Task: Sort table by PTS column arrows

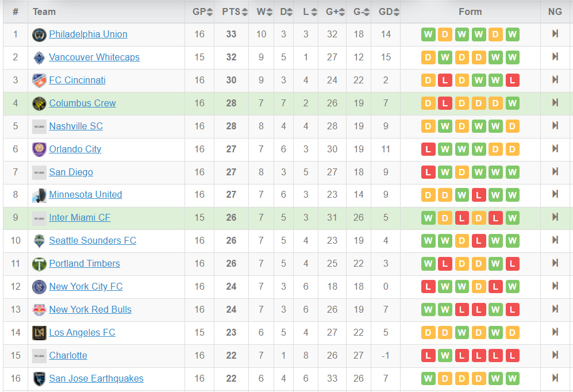Action: click(244, 12)
